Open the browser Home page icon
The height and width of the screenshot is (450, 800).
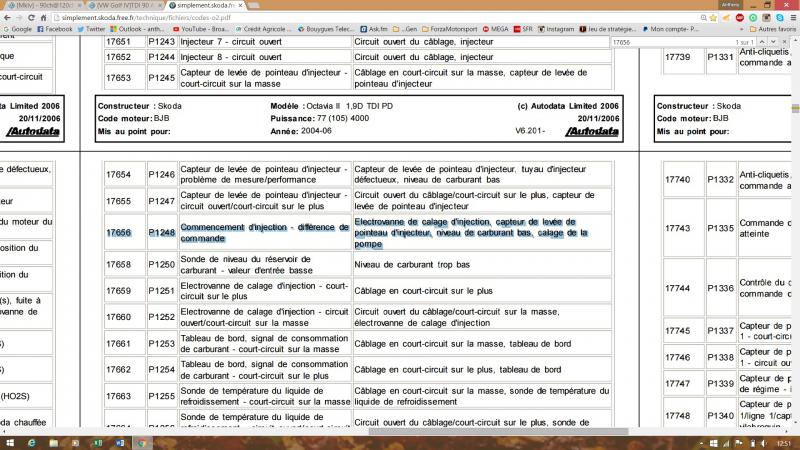(x=43, y=17)
